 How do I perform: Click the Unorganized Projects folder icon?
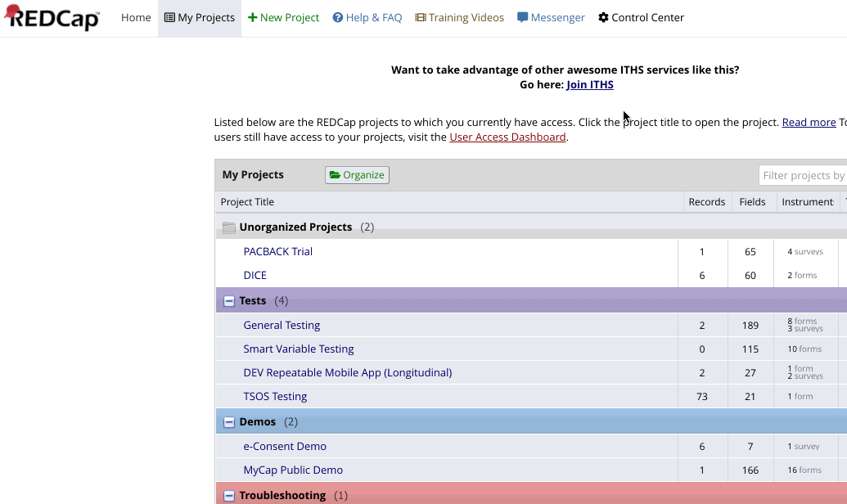pyautogui.click(x=229, y=227)
